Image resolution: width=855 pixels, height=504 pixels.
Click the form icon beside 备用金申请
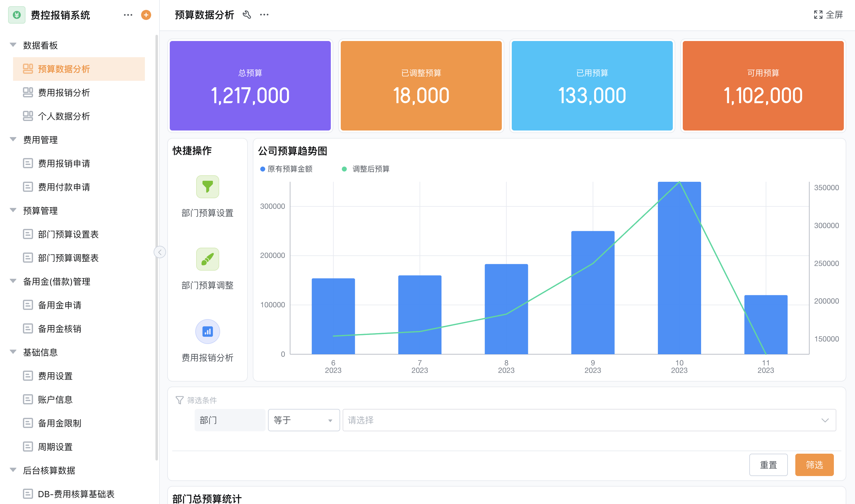coord(28,305)
